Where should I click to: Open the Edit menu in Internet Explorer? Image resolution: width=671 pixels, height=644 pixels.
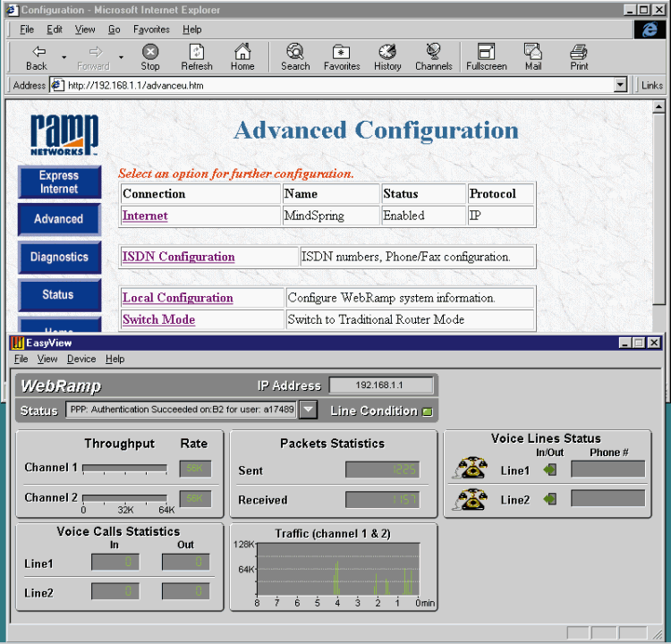click(55, 30)
